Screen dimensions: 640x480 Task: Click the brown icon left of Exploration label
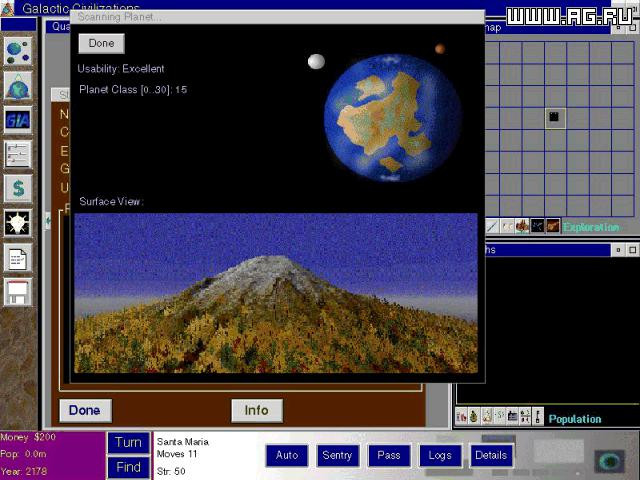(552, 226)
